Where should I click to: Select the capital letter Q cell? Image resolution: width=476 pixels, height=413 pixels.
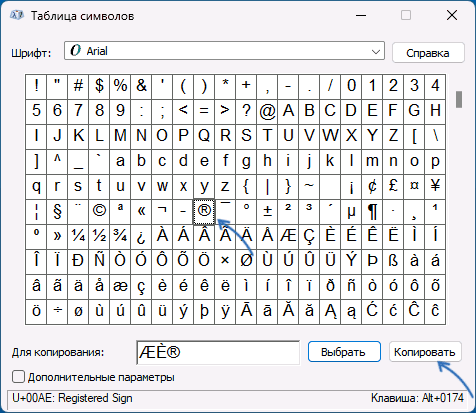tap(204, 137)
